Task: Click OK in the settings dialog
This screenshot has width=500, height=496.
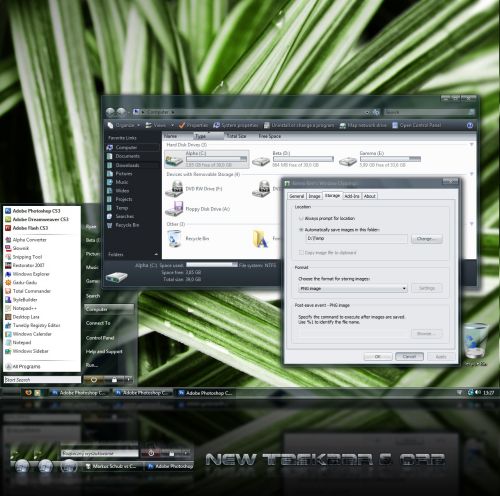Action: click(378, 357)
